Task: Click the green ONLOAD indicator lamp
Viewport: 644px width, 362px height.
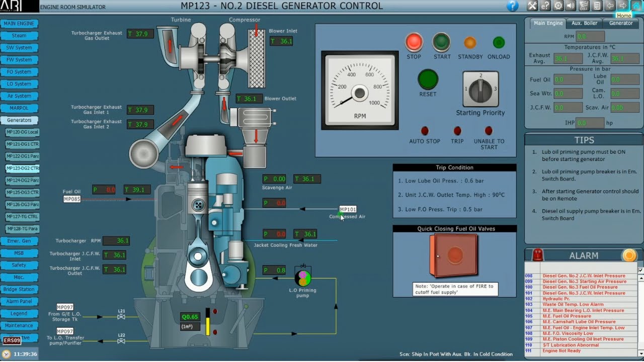Action: point(499,43)
